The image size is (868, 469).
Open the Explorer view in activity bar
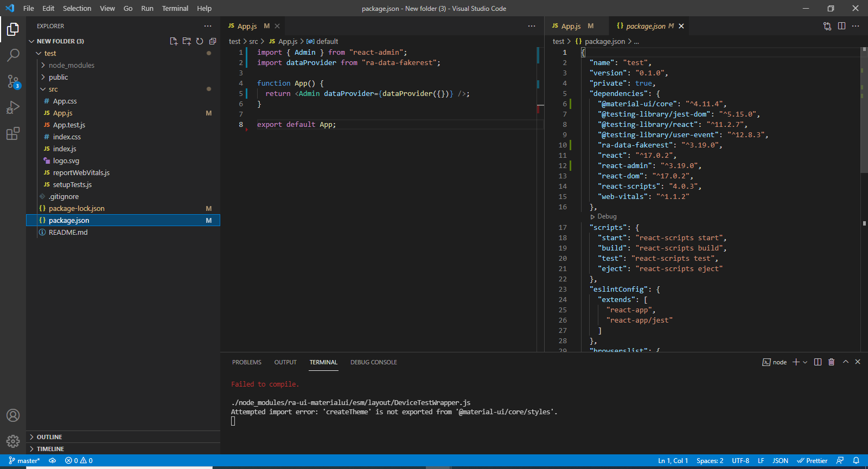(13, 29)
